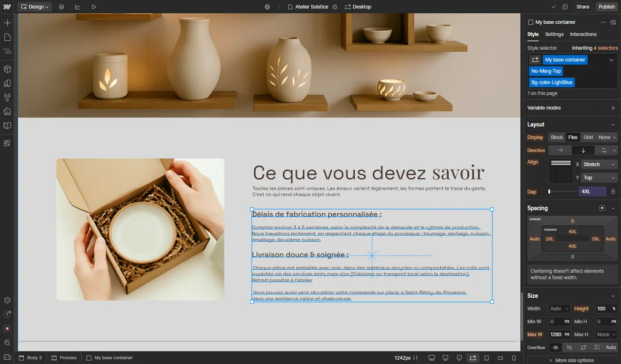
Task: Switch to the Style tab
Action: pos(533,34)
